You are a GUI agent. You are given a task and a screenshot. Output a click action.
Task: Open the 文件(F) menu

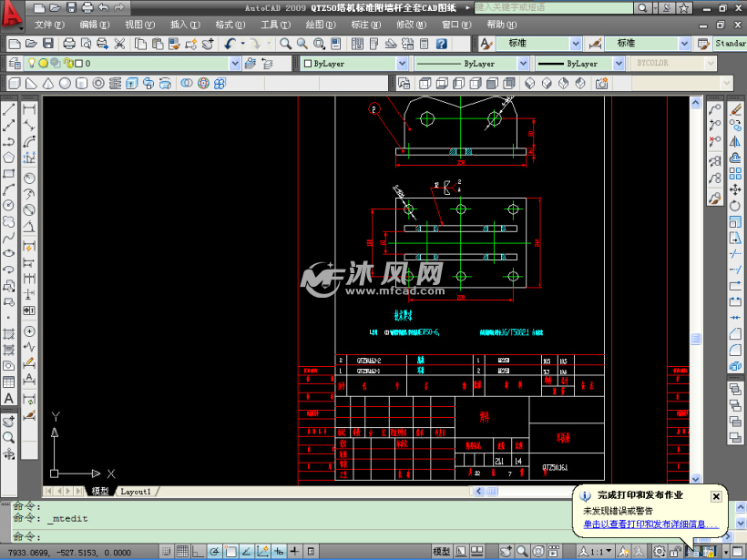click(x=49, y=25)
